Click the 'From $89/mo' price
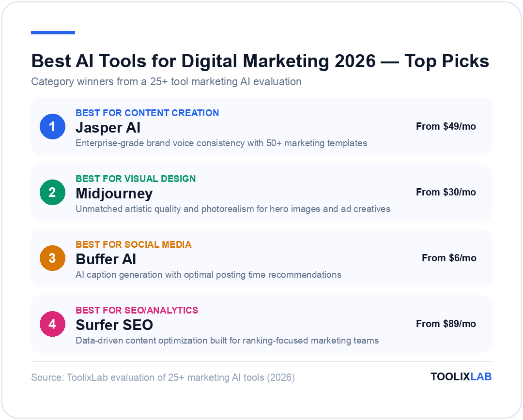Image resolution: width=523 pixels, height=420 pixels. [446, 324]
